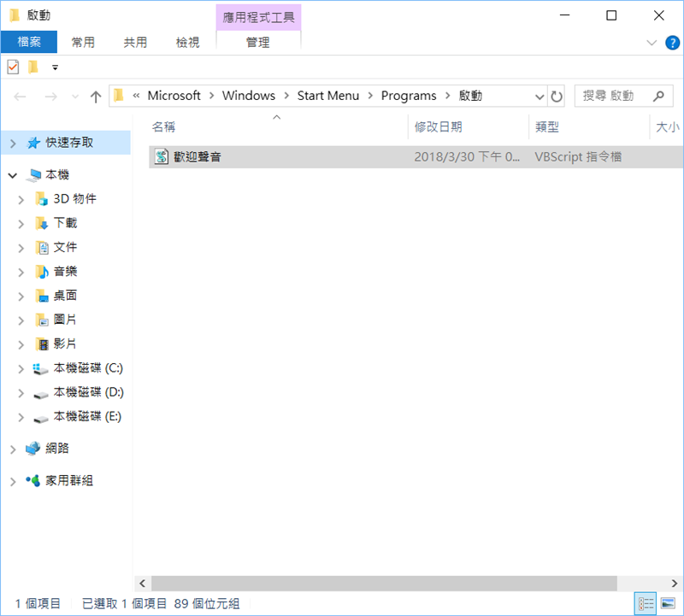Switch to details view icon in status bar
684x616 pixels.
tap(647, 603)
